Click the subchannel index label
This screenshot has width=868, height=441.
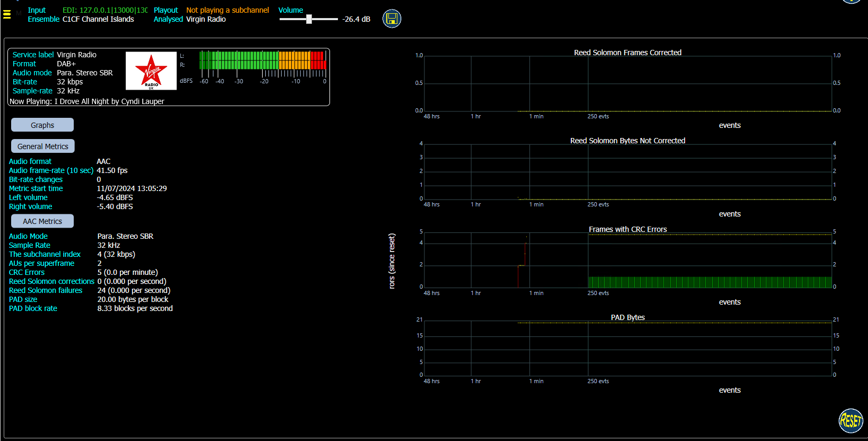click(x=45, y=254)
